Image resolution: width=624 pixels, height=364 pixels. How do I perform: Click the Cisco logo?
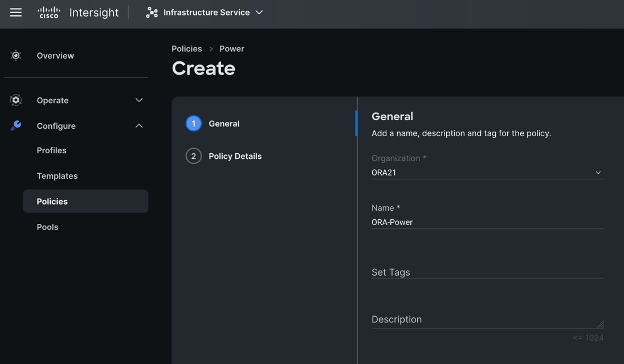click(x=48, y=13)
